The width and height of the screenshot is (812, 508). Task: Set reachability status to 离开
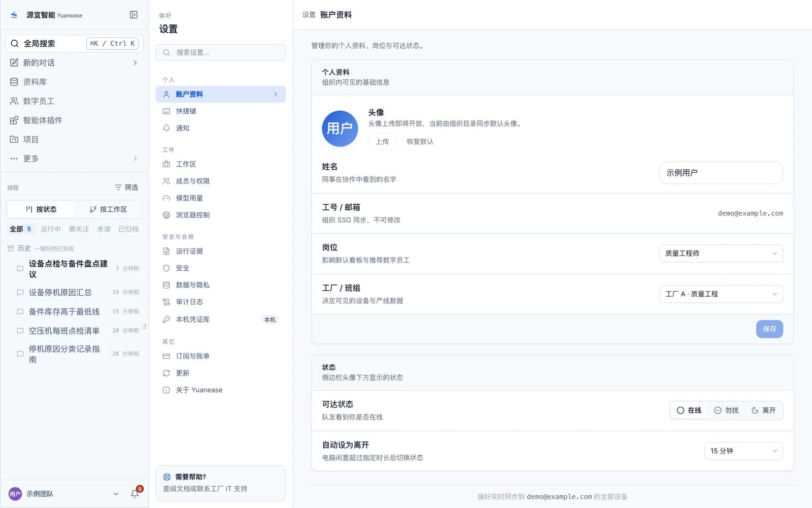pos(763,410)
